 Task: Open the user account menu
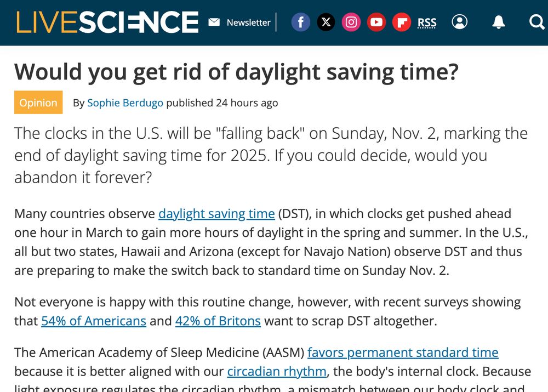click(x=460, y=22)
